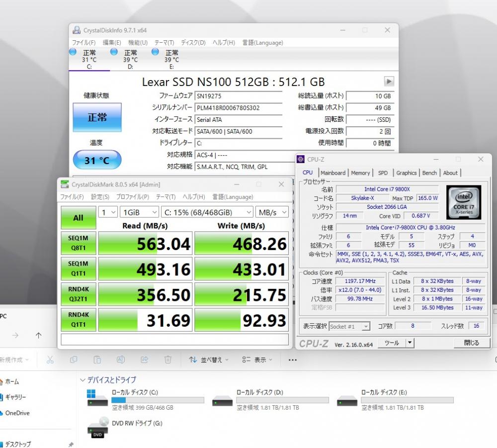Open デスクトップ in Explorer sidebar
Screen dimensions: 497x448
click(15, 444)
